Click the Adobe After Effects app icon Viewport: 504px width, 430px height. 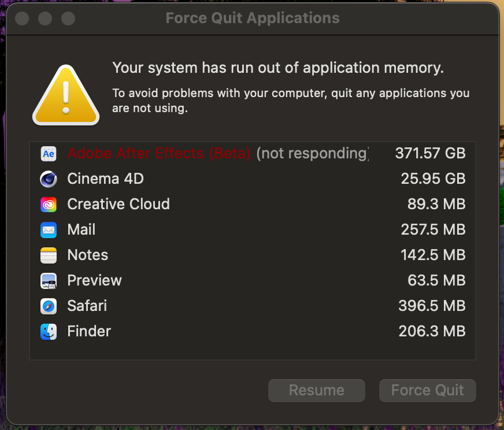[x=49, y=153]
